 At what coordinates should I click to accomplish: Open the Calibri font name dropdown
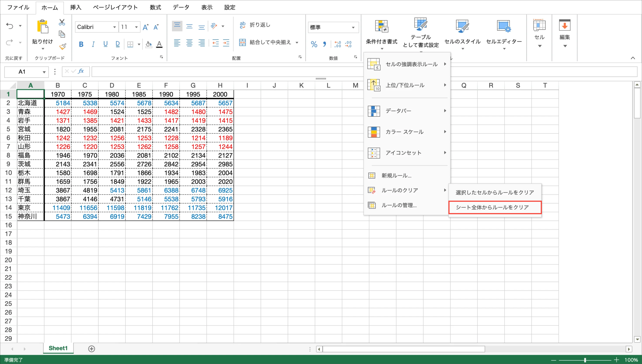114,27
